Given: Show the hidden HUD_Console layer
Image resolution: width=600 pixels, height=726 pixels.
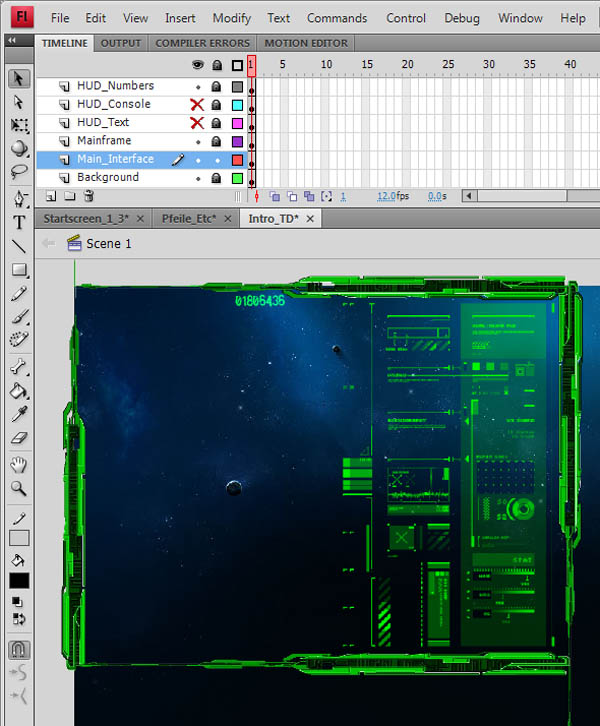Looking at the screenshot, I should click(197, 104).
